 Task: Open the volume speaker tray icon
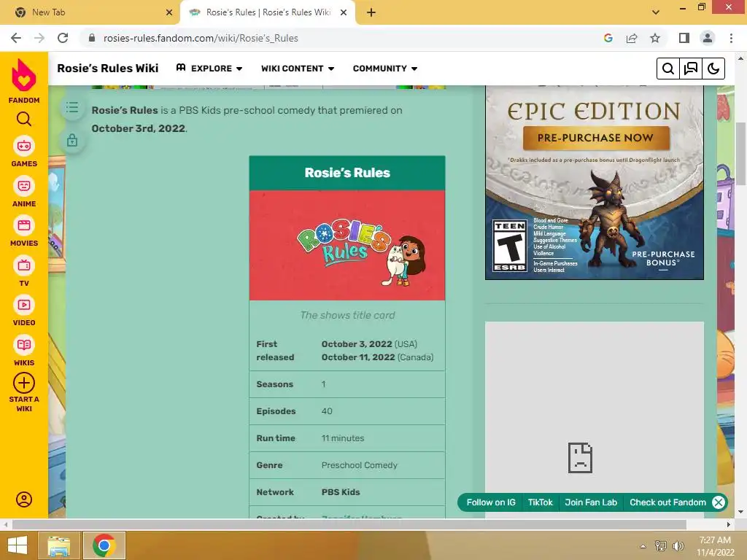click(678, 545)
